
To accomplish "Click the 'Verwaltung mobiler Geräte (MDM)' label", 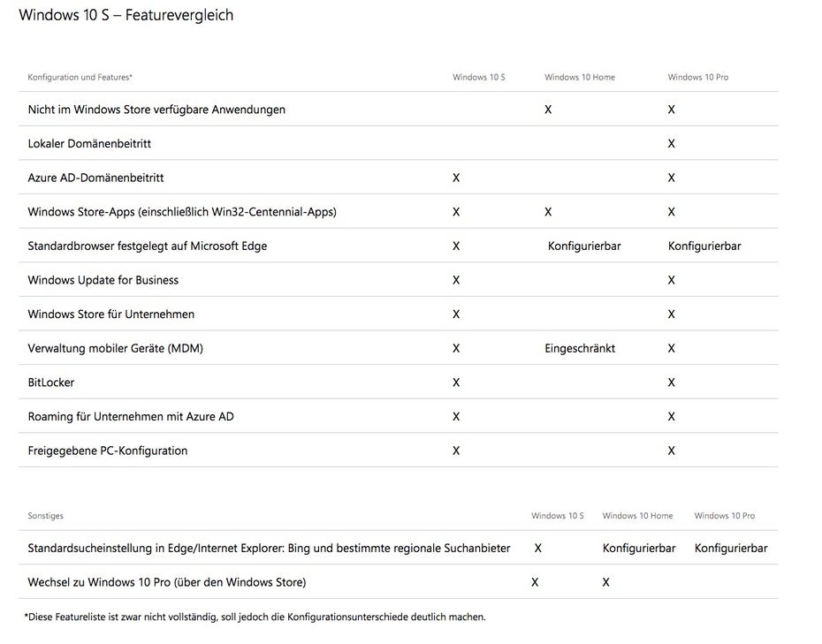I will point(116,348).
